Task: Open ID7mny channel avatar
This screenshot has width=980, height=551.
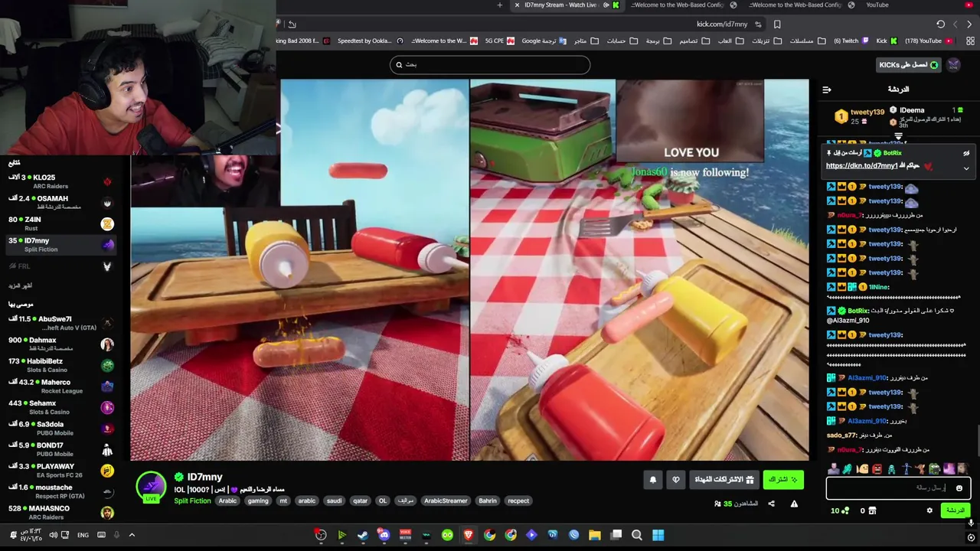Action: tap(151, 487)
